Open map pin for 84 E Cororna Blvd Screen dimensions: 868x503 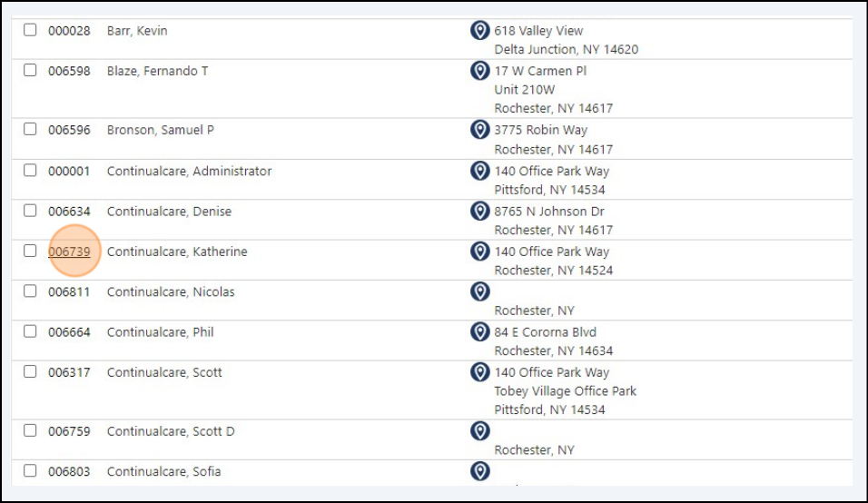coord(480,332)
